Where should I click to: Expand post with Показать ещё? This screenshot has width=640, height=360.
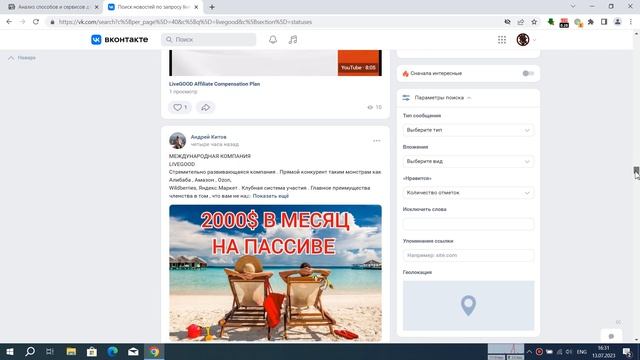(x=270, y=196)
